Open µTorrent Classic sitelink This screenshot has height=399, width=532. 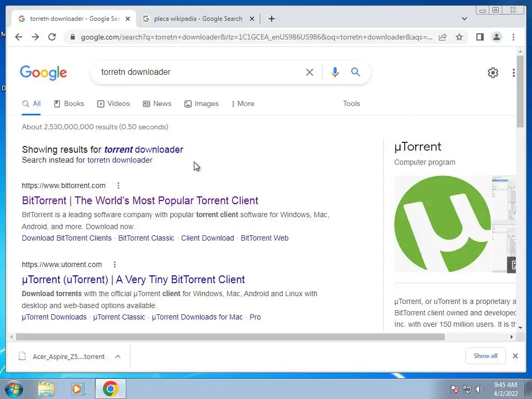119,317
